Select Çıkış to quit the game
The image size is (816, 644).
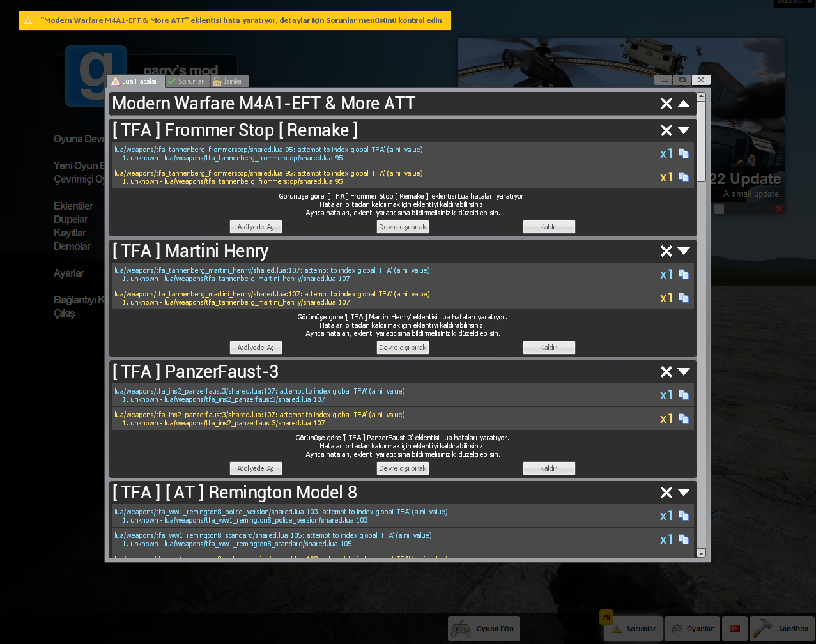pyautogui.click(x=65, y=313)
